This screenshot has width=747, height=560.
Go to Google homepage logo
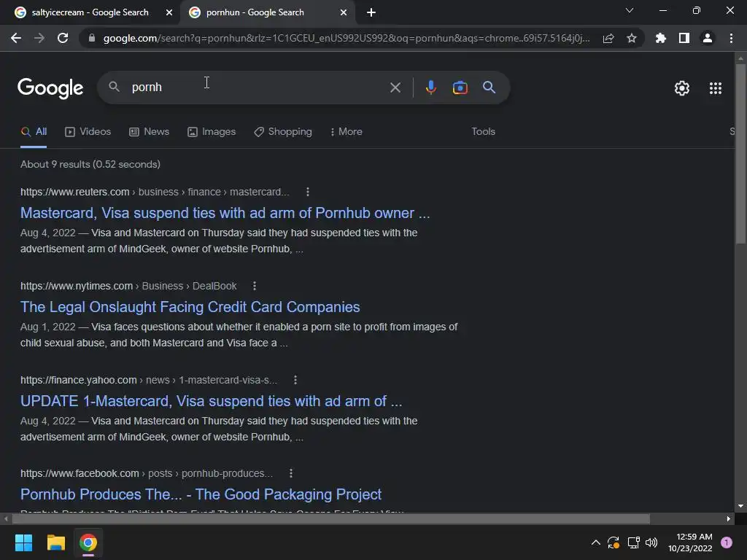50,88
